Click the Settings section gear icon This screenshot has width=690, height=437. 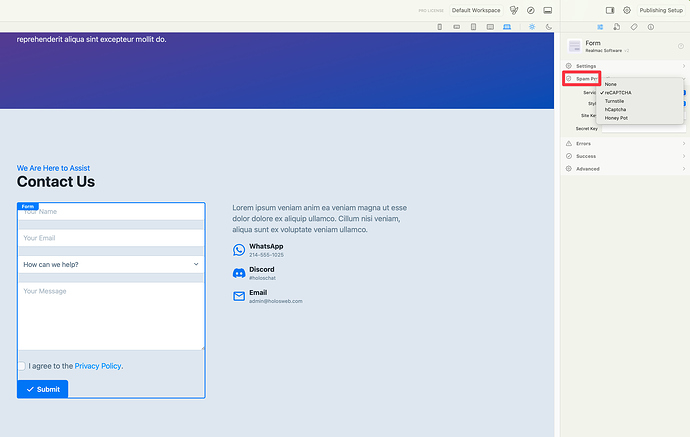(x=569, y=66)
